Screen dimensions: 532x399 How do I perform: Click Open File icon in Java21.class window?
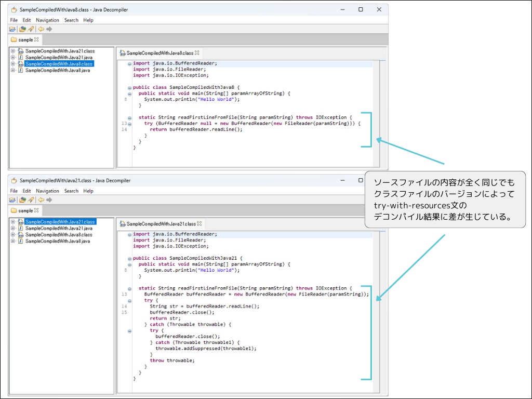click(x=12, y=200)
